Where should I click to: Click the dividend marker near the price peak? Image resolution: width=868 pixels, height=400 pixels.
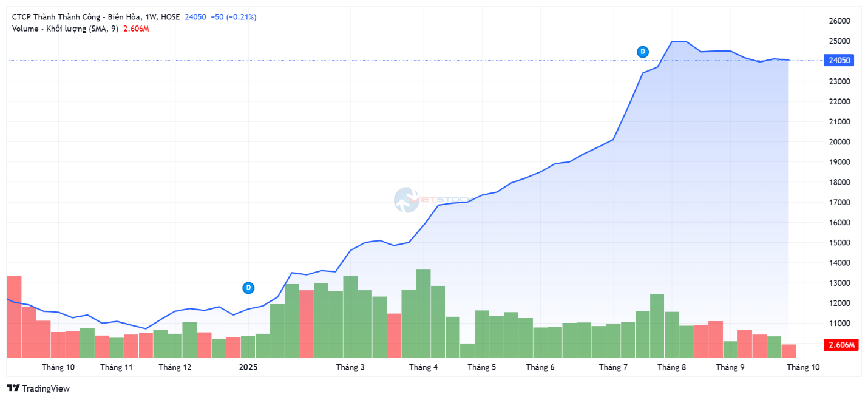click(643, 52)
